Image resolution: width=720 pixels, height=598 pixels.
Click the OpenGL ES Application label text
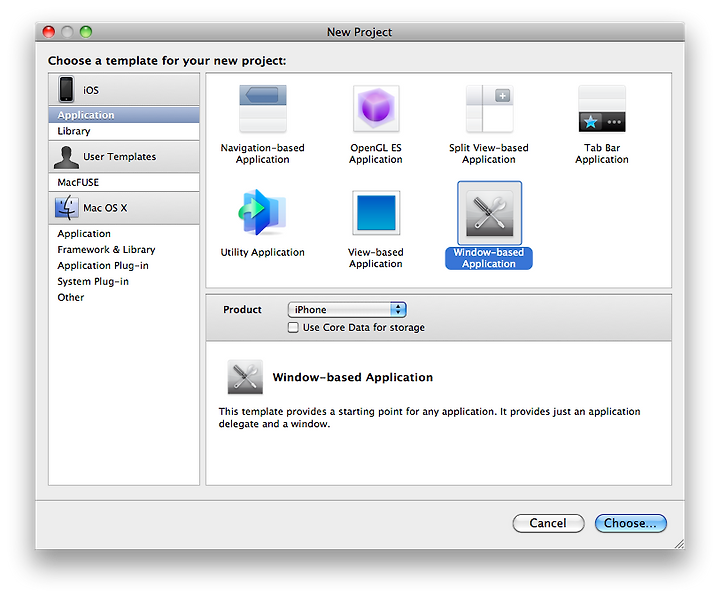point(376,153)
